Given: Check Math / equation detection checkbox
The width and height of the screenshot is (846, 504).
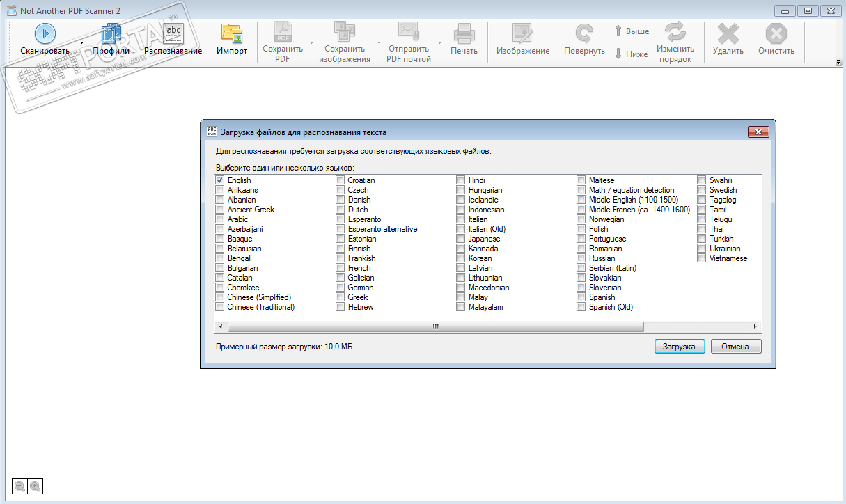Looking at the screenshot, I should click(581, 190).
